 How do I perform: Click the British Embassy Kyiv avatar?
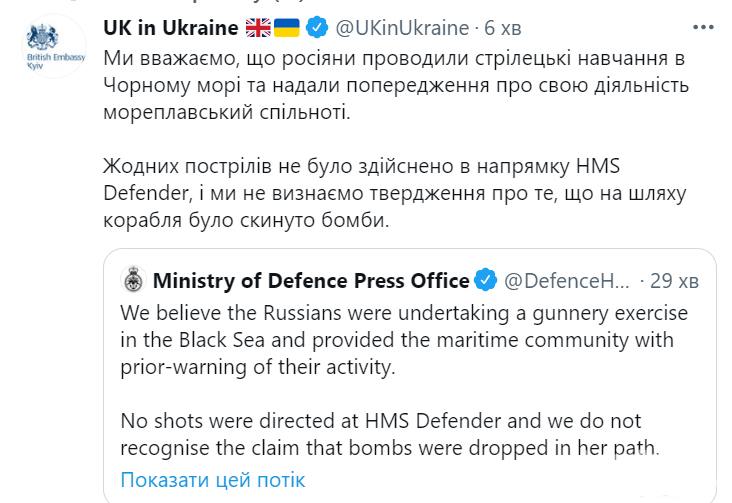click(55, 47)
